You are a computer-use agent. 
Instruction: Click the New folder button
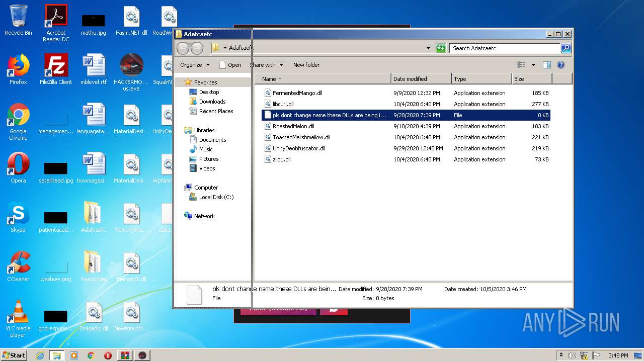[306, 65]
